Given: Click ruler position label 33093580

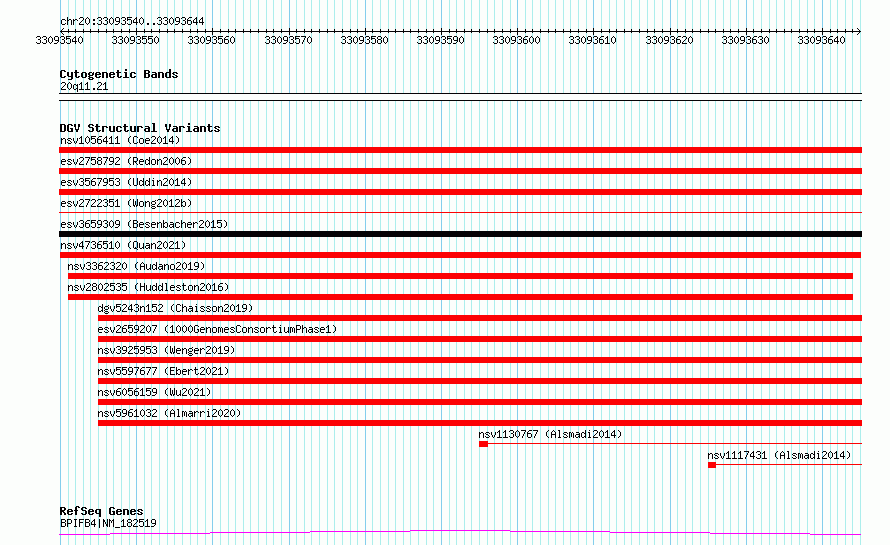Looking at the screenshot, I should point(364,40).
